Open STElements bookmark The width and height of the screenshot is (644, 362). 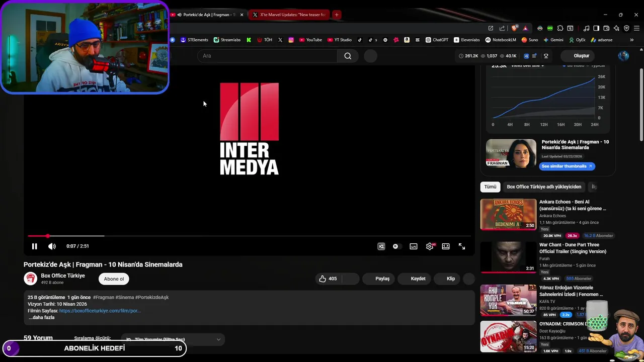194,40
